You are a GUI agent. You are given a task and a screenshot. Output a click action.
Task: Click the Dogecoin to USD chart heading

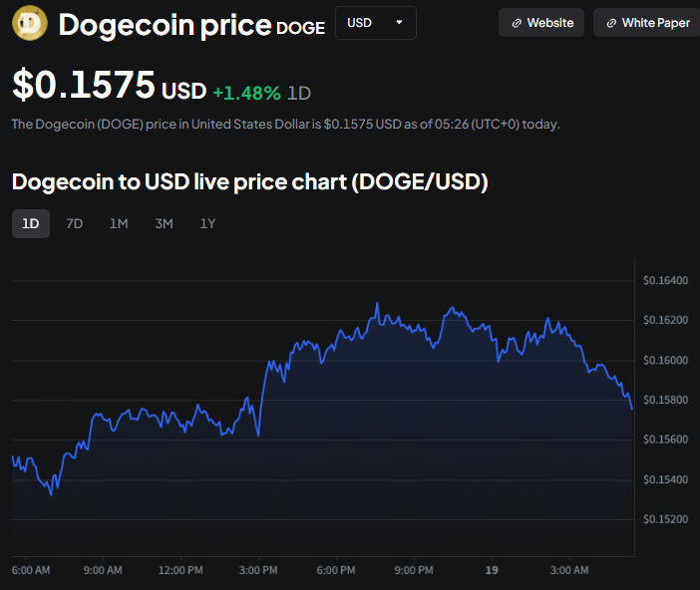point(249,182)
